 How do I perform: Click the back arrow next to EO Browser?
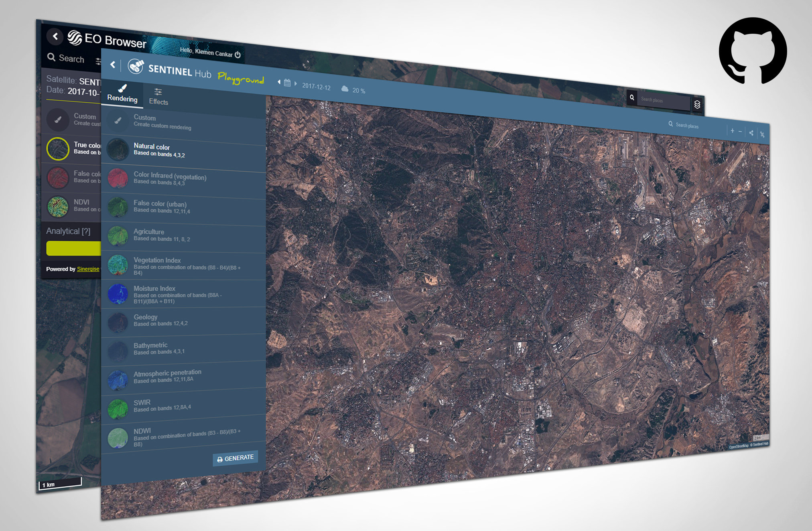tap(55, 36)
